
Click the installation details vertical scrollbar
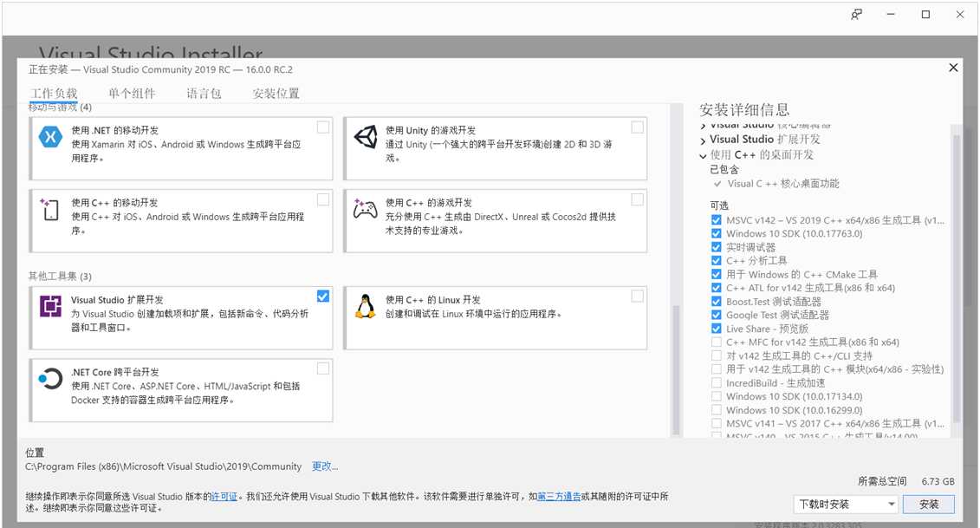pyautogui.click(x=957, y=278)
